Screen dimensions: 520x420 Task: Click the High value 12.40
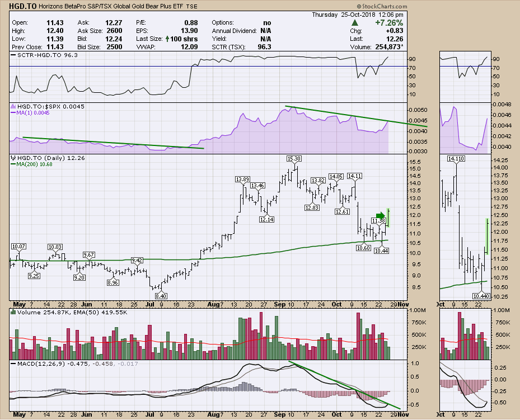tap(55, 31)
